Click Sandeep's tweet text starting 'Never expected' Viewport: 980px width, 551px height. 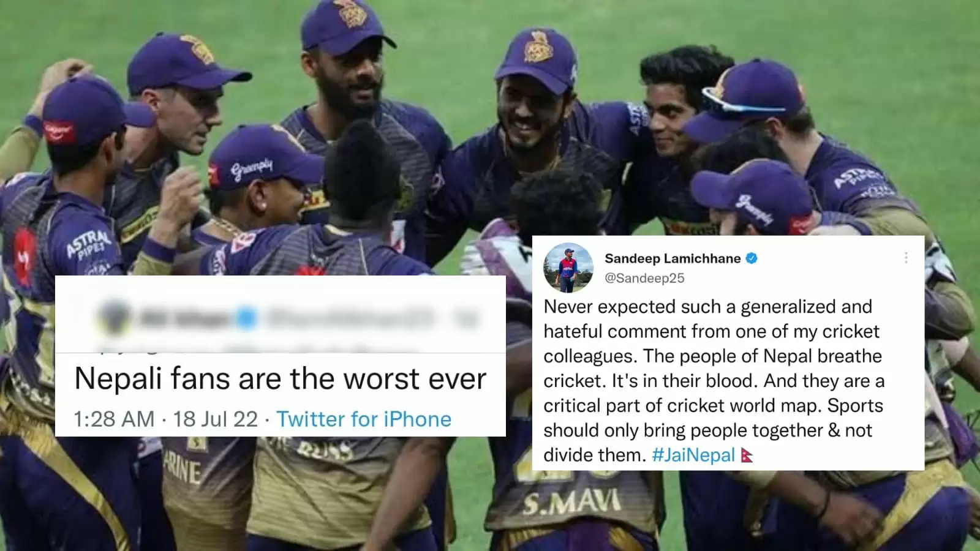click(714, 381)
